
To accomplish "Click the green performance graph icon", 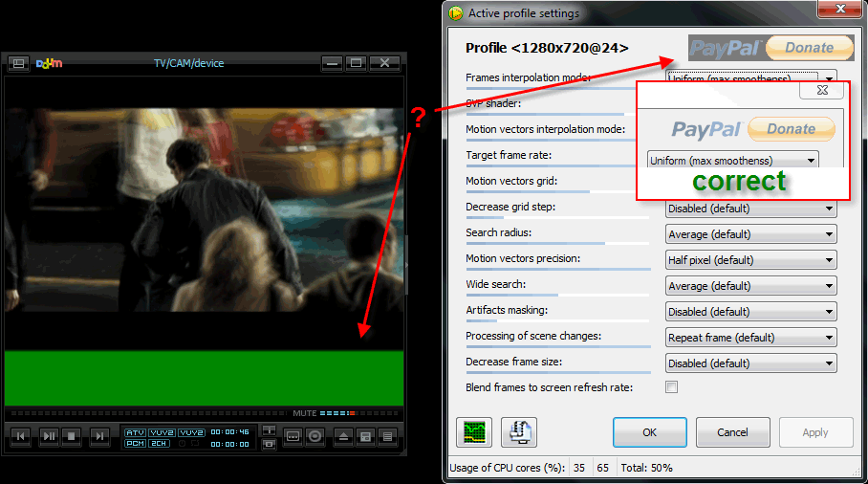I will (474, 432).
